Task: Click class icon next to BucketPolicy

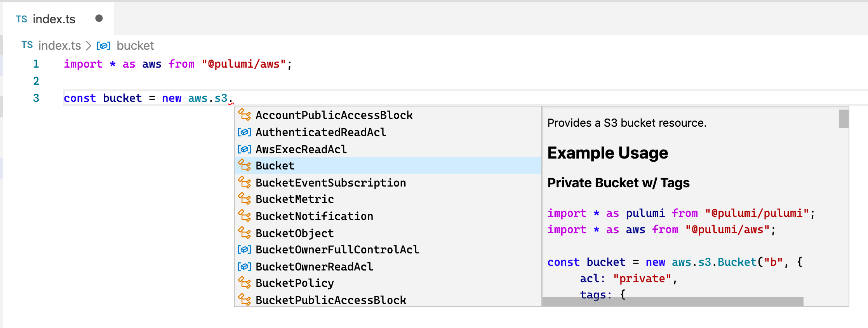Action: [x=244, y=283]
